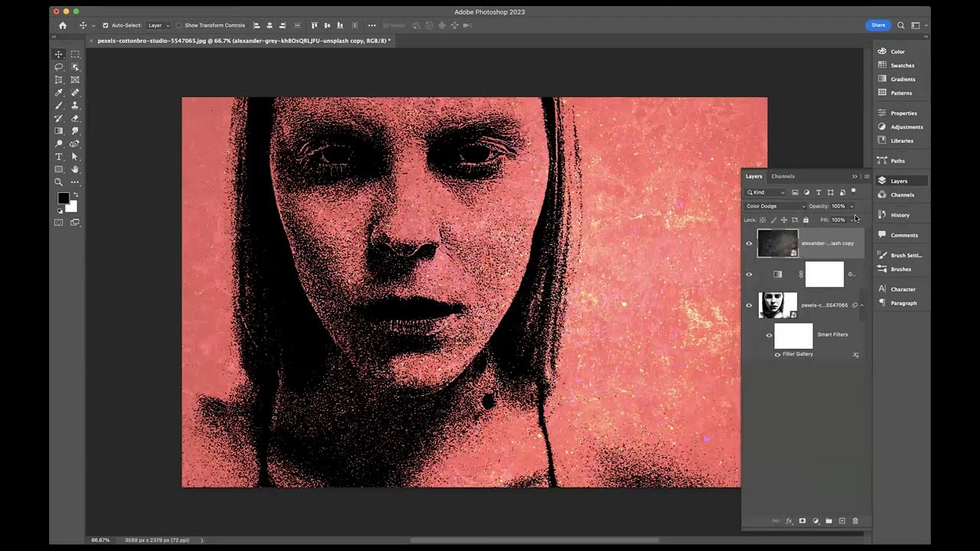The width and height of the screenshot is (980, 551).
Task: Select the Rectangular Marquee tool
Action: [x=75, y=54]
